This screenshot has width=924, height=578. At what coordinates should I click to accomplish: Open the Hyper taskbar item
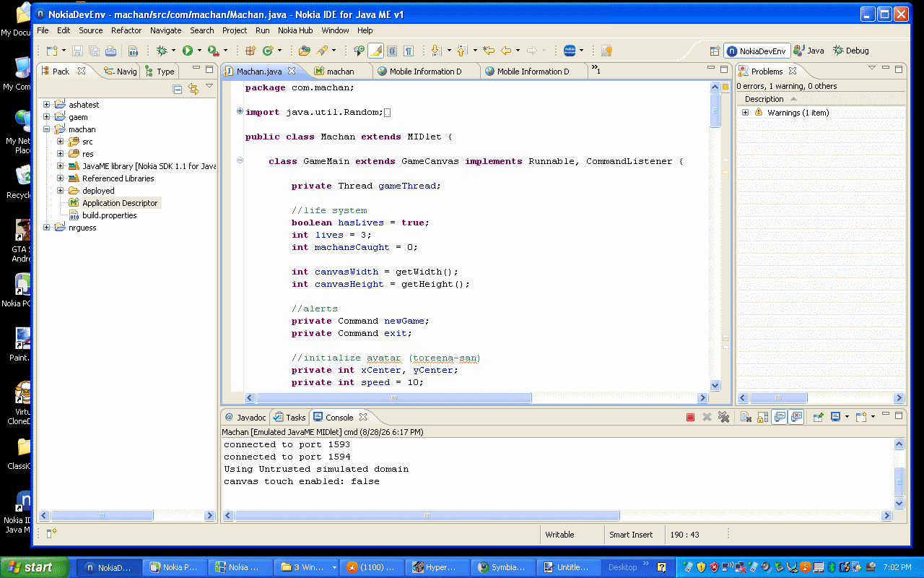coord(437,567)
